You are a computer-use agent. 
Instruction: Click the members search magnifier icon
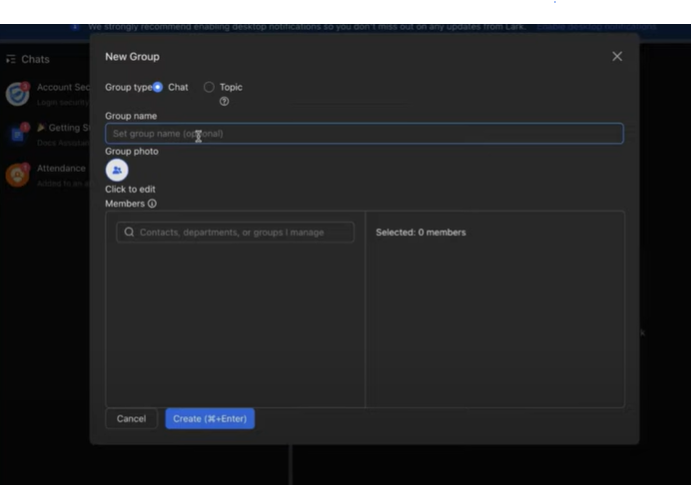click(129, 232)
